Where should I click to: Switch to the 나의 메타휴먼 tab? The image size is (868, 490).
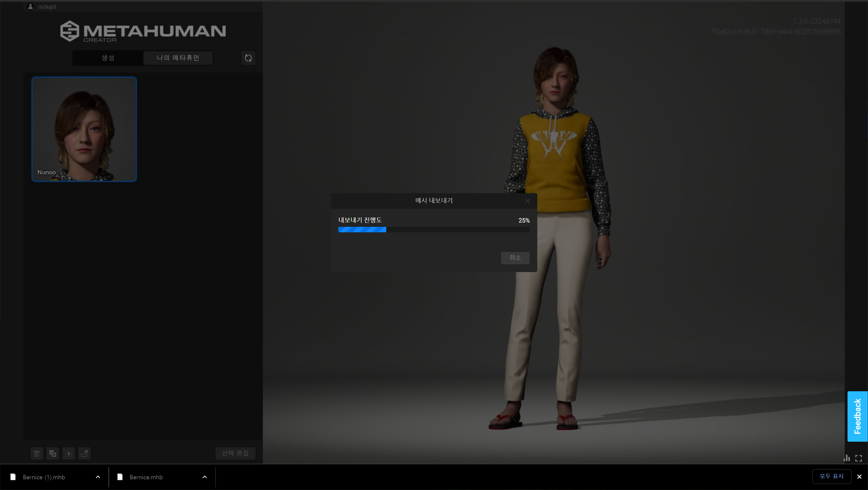[178, 58]
